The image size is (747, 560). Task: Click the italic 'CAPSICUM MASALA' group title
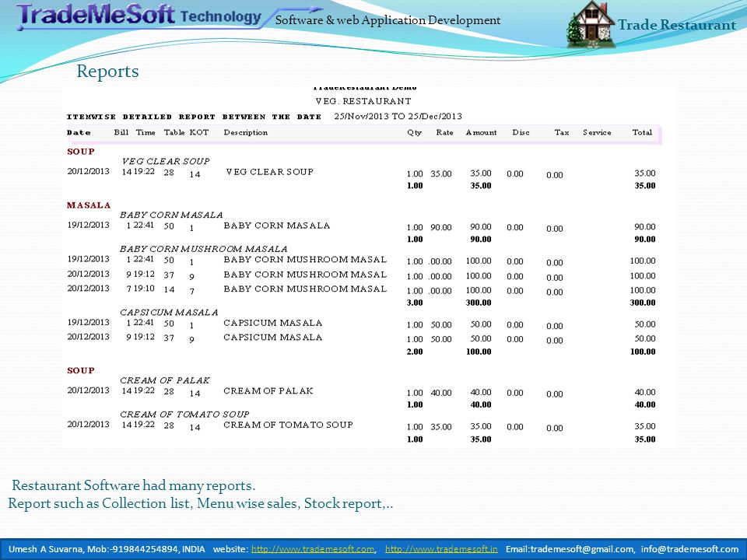[x=169, y=312]
